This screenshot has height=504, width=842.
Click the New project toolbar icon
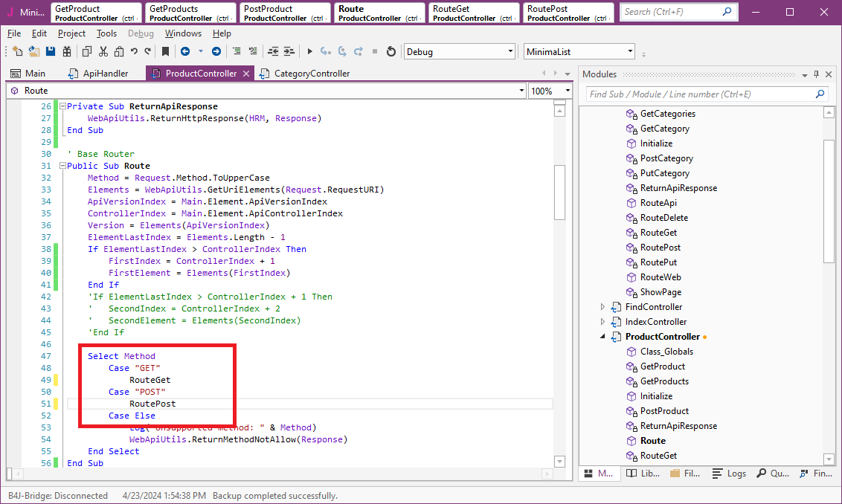tap(17, 51)
